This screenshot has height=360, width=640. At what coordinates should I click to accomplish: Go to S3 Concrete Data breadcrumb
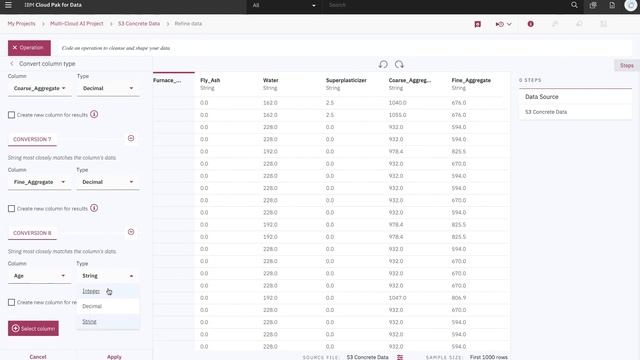[x=139, y=24]
